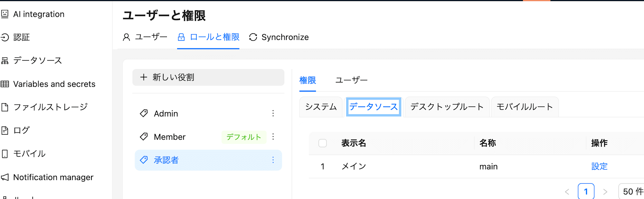Click the sidebar データソース cluster icon
Screen dimensions: 644x199
pyautogui.click(x=5, y=61)
